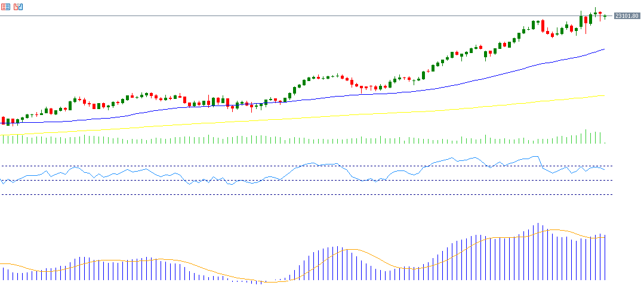Click the leftmost MACD histogram bar

pyautogui.click(x=3, y=274)
